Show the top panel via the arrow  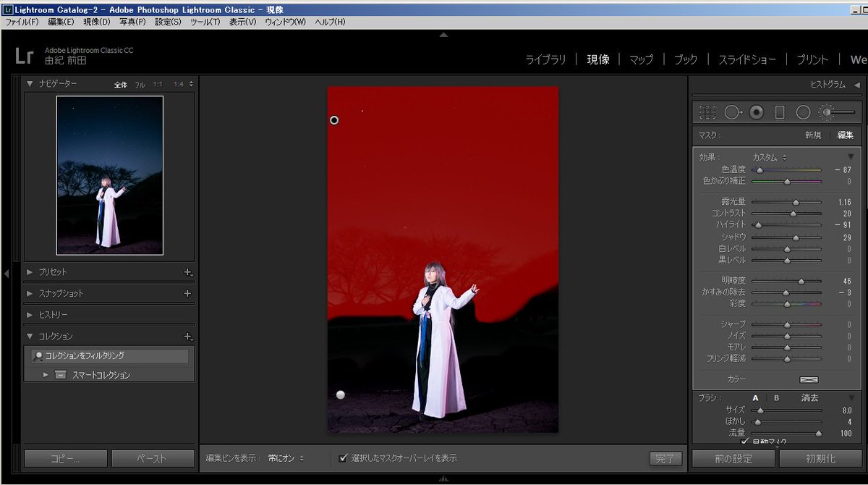(443, 34)
